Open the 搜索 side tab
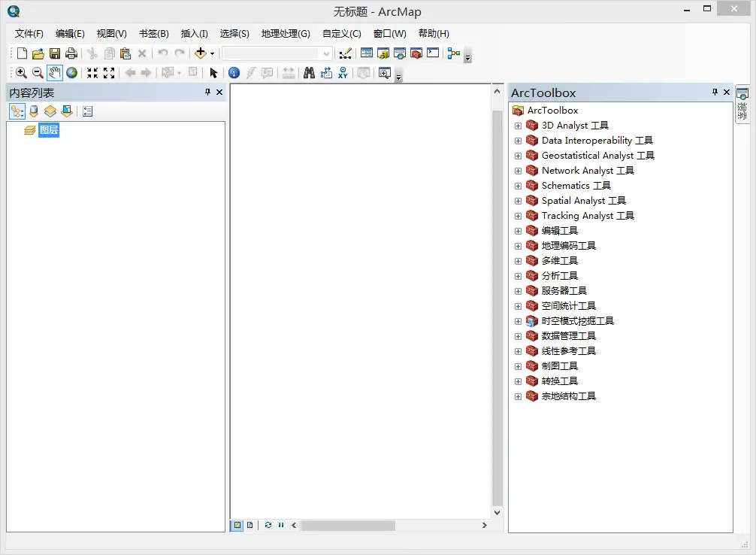This screenshot has width=756, height=555. tap(742, 105)
